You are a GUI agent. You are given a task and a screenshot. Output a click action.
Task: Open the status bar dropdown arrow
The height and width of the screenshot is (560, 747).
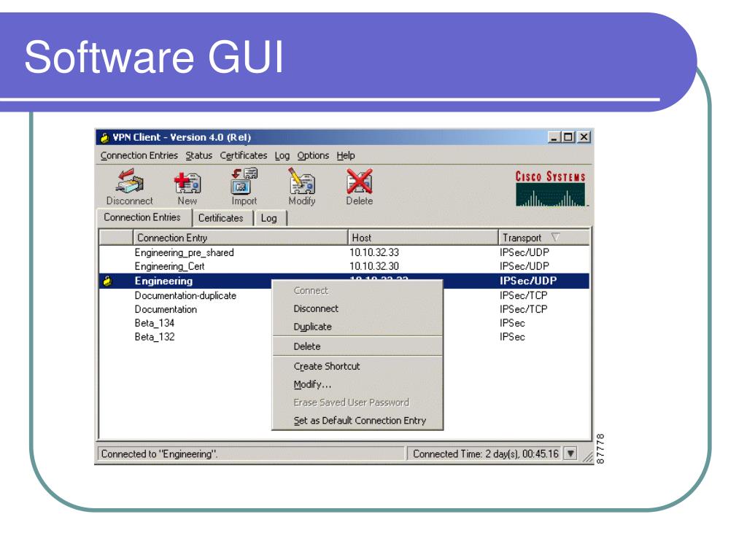point(570,454)
